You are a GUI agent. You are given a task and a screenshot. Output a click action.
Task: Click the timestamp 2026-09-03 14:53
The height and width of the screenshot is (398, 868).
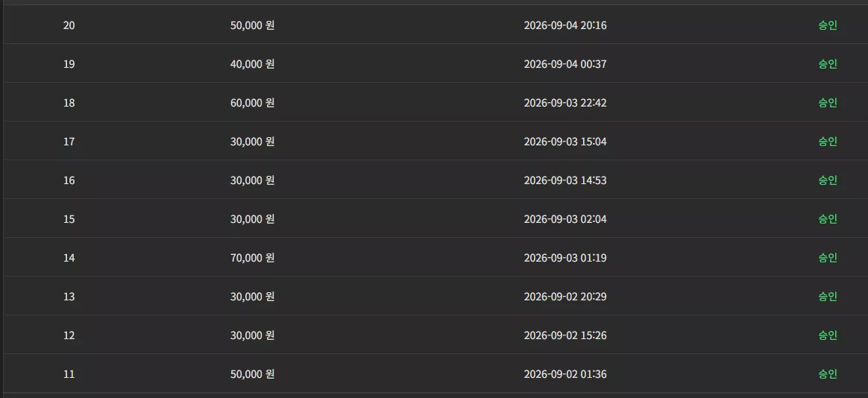click(x=565, y=180)
